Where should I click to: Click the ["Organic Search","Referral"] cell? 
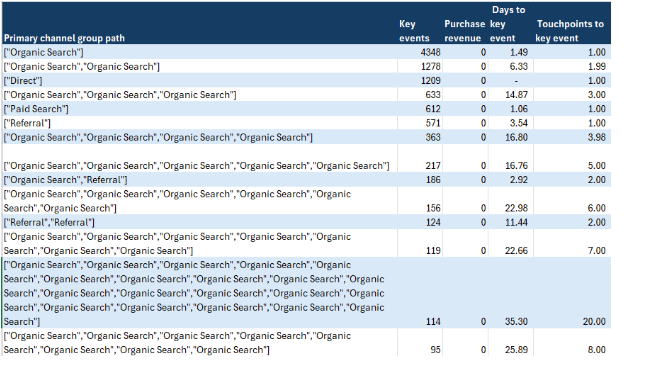199,180
